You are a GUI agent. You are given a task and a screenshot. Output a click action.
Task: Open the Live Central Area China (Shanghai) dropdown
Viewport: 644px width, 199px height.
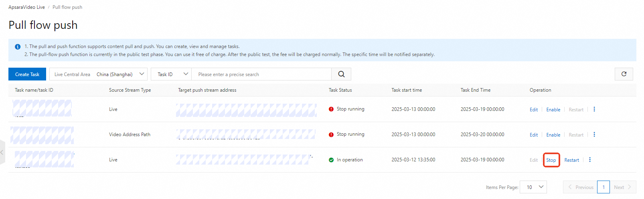point(98,74)
